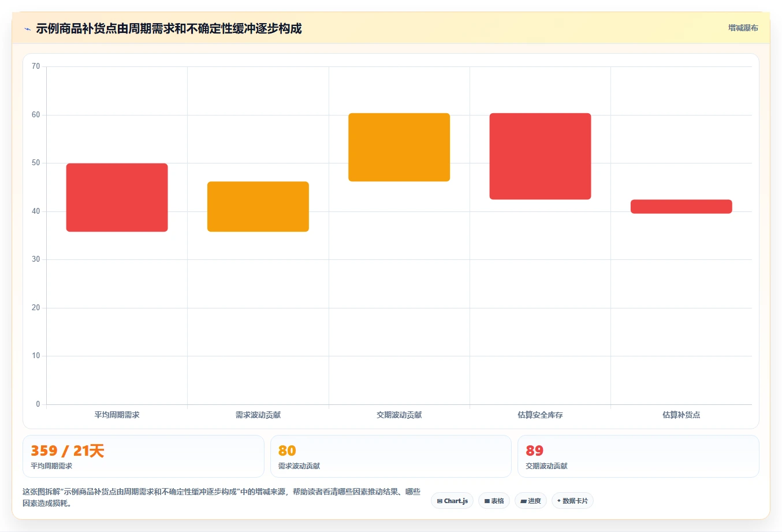Click x-axis label 估算补货点
The height and width of the screenshot is (532, 782).
coord(682,415)
